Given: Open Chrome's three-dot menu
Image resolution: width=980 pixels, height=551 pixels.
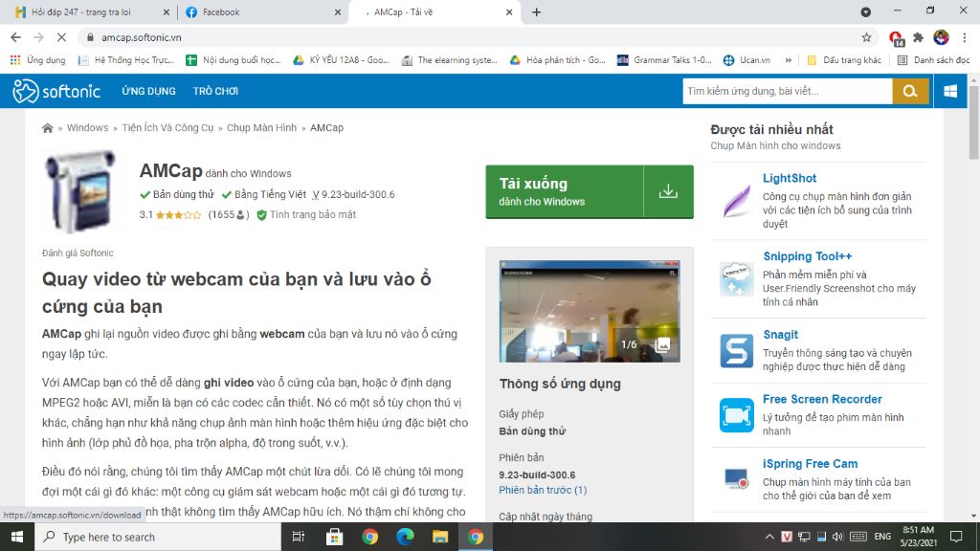Looking at the screenshot, I should coord(965,37).
